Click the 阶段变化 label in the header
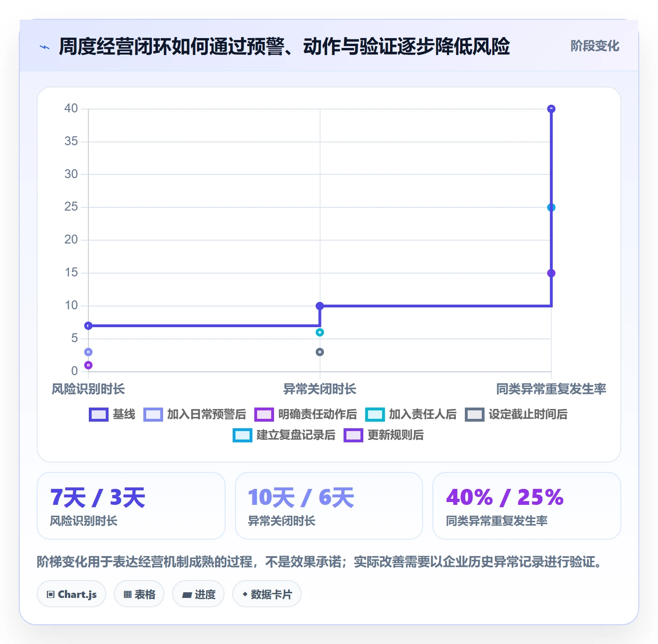The image size is (658, 644). point(595,46)
